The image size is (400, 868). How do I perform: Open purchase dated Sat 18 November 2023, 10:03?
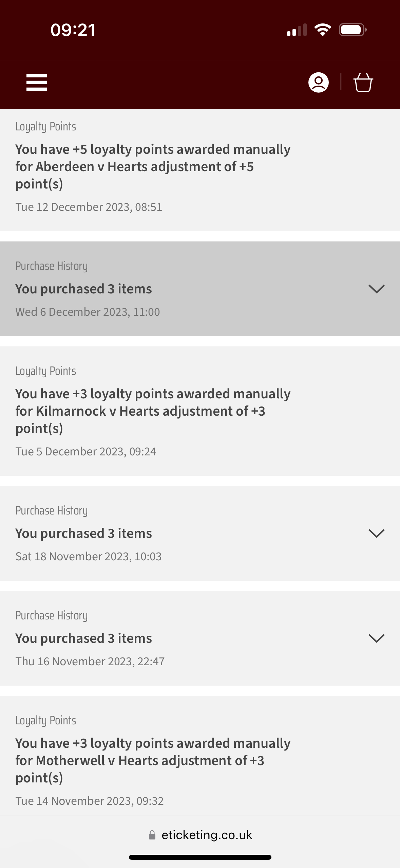[x=89, y=557]
